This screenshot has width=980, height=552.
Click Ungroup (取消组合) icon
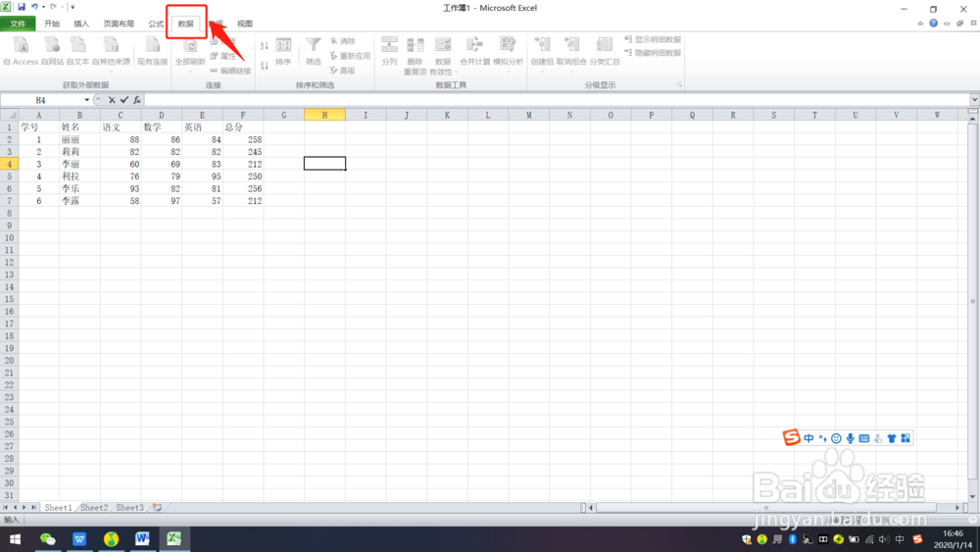tap(571, 45)
